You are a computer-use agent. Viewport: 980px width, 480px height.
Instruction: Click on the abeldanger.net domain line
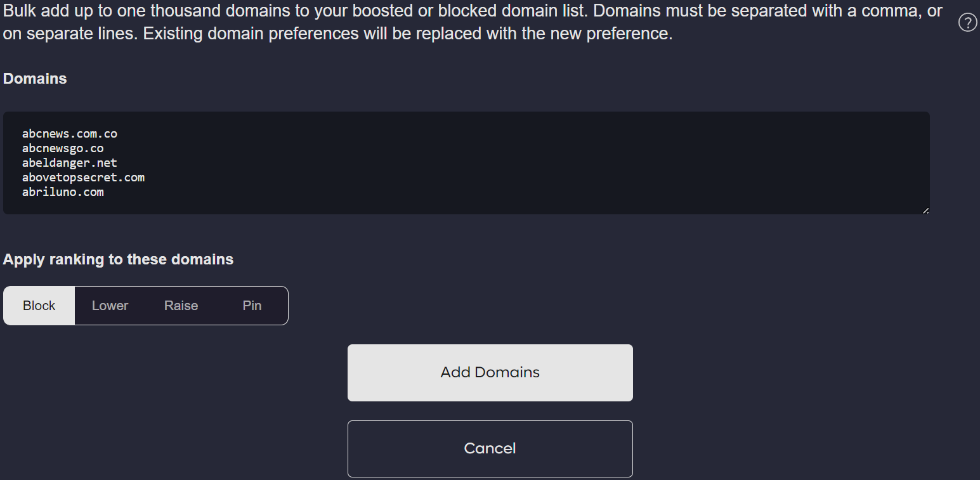[70, 163]
